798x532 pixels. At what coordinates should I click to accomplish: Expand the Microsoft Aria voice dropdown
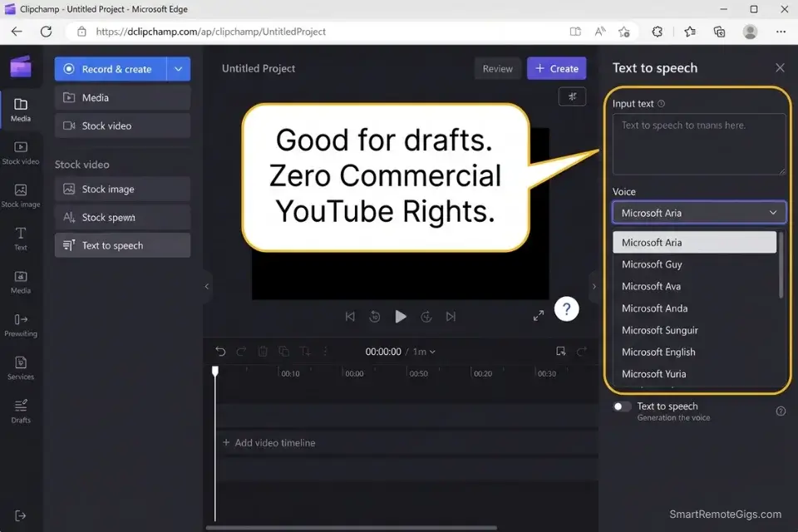pyautogui.click(x=699, y=213)
